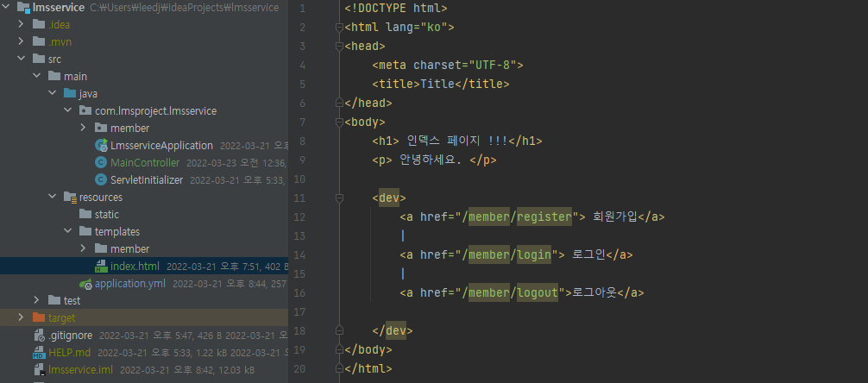Collapse the lmsservice project root node
The width and height of the screenshot is (868, 383).
pos(6,8)
